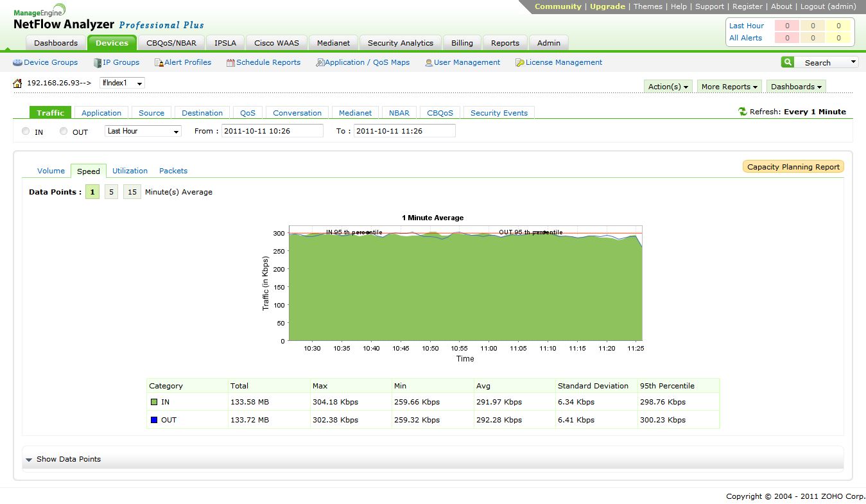The width and height of the screenshot is (866, 504).
Task: Open the Last Hour time period dropdown
Action: [x=143, y=131]
